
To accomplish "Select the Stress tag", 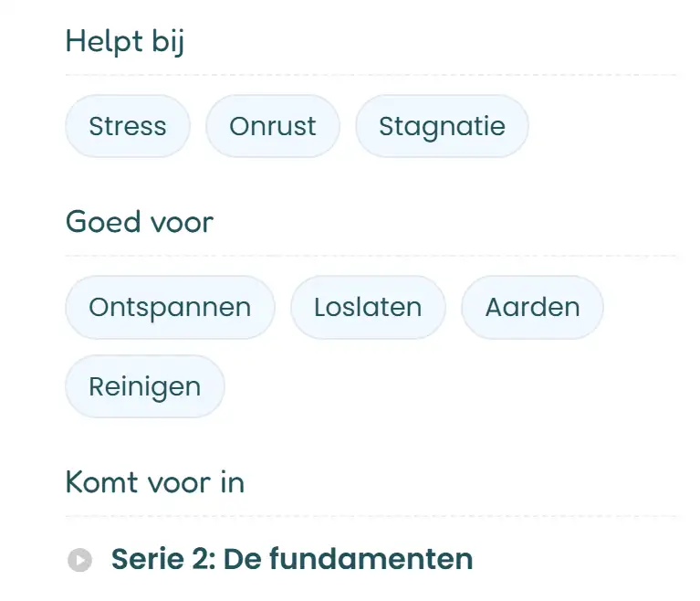I will click(128, 126).
